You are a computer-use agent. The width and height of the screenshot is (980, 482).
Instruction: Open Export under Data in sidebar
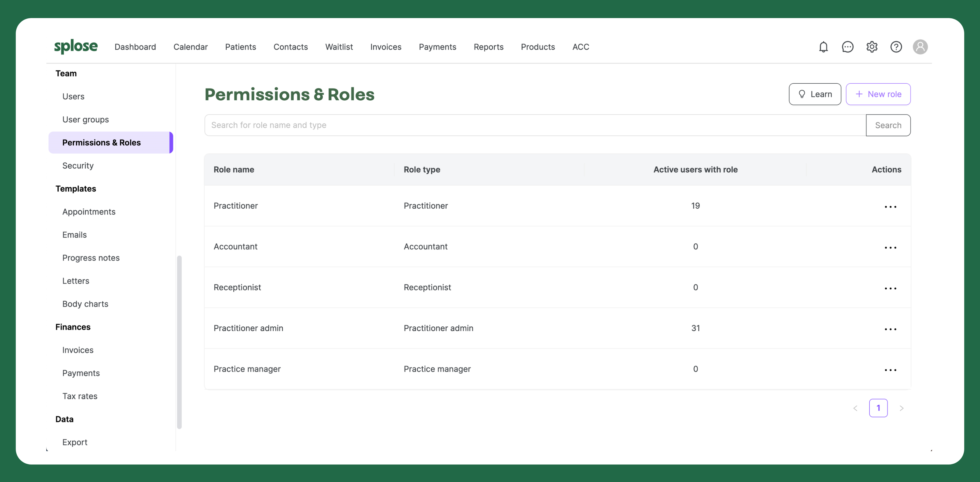click(x=75, y=442)
